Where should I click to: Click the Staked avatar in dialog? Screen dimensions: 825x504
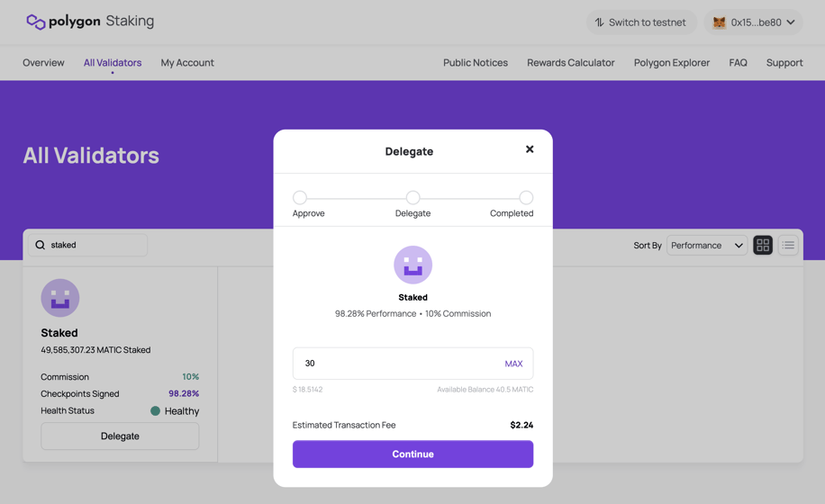click(413, 265)
